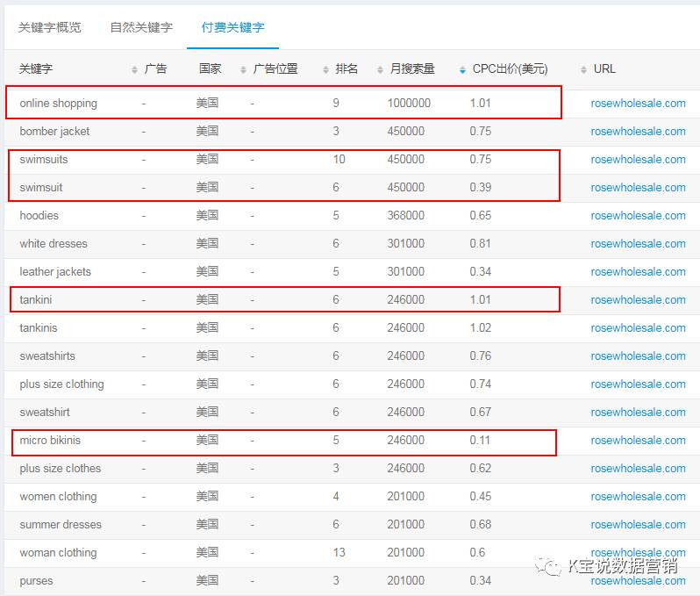The height and width of the screenshot is (596, 700).
Task: Open rosewholesale.com link for women clothing
Action: 638,497
